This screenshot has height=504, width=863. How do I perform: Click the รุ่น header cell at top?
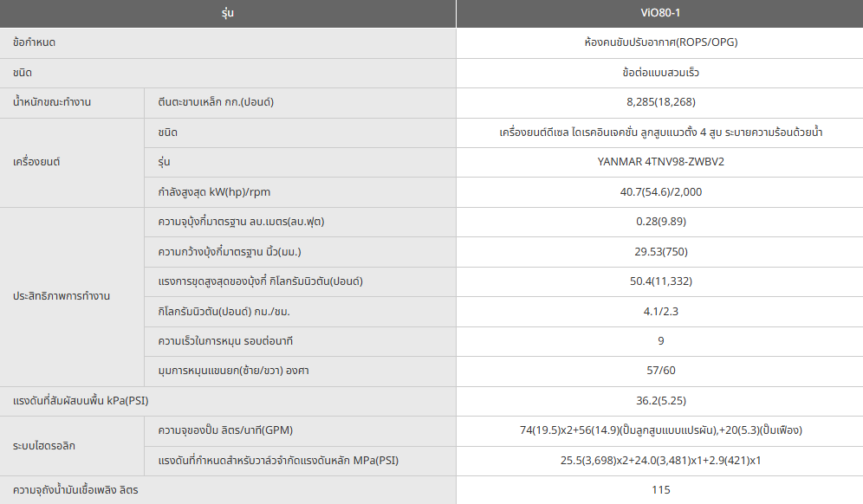tap(228, 14)
